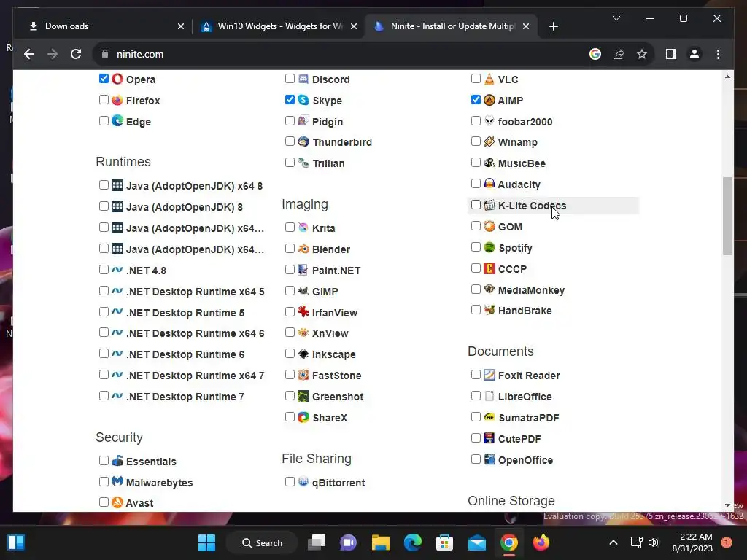The width and height of the screenshot is (747, 560).
Task: Switch to the Win10 Widgets tab
Action: click(279, 26)
